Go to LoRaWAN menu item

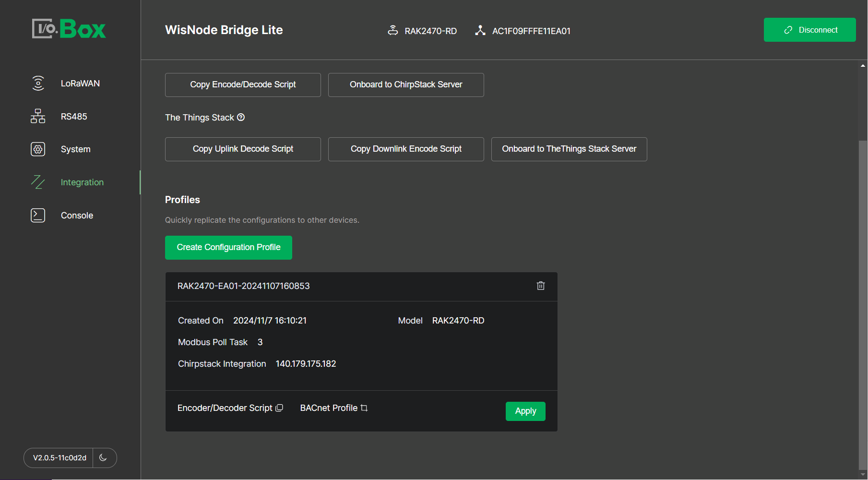click(x=80, y=84)
